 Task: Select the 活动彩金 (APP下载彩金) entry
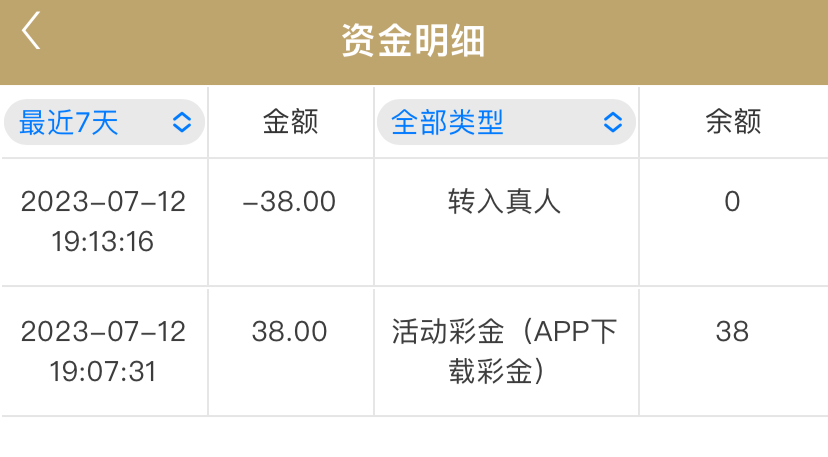[505, 351]
